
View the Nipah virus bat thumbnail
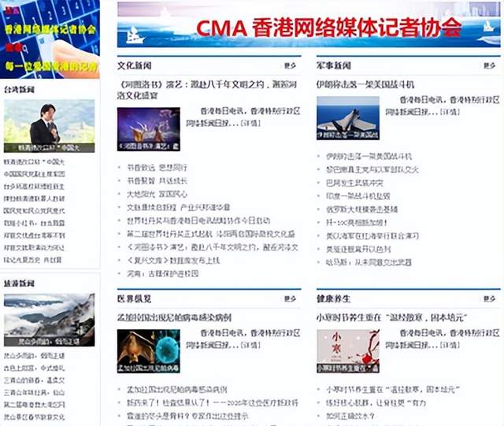pyautogui.click(x=148, y=351)
